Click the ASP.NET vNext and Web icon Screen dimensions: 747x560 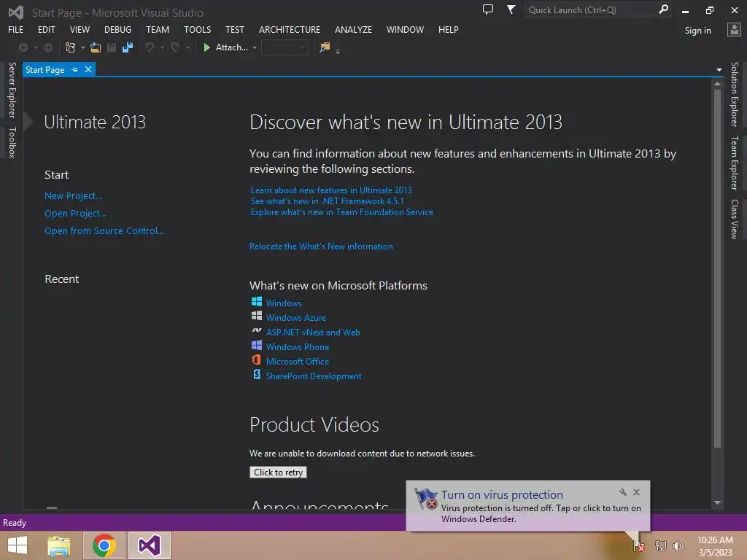click(257, 331)
